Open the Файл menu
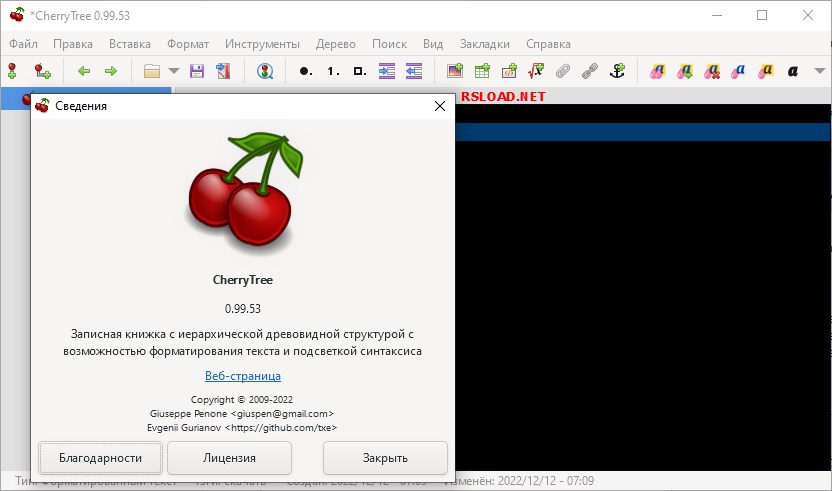Screen dimensions: 832x491 coord(23,44)
